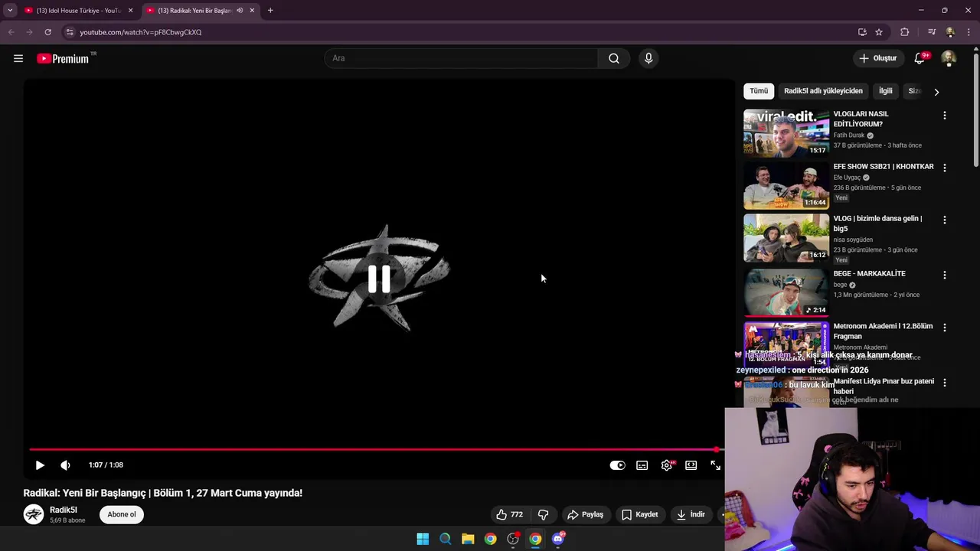Viewport: 980px width, 551px height.
Task: Like the video with 772 likes
Action: coord(510,514)
